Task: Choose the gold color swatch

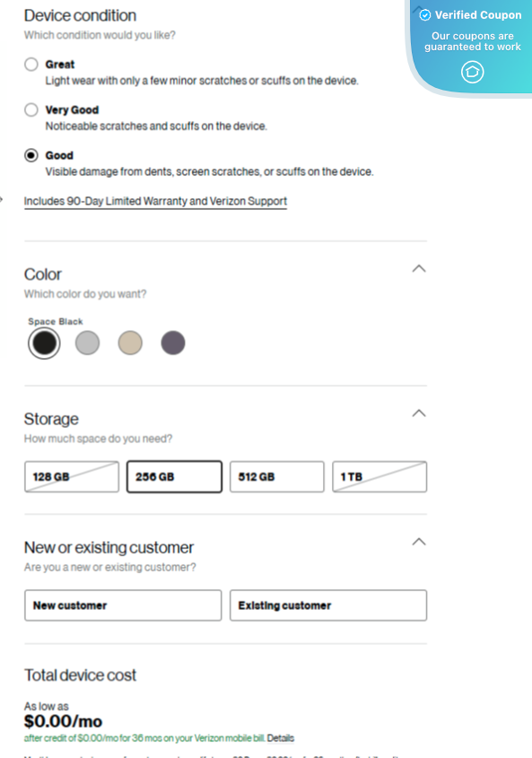Action: pyautogui.click(x=130, y=343)
